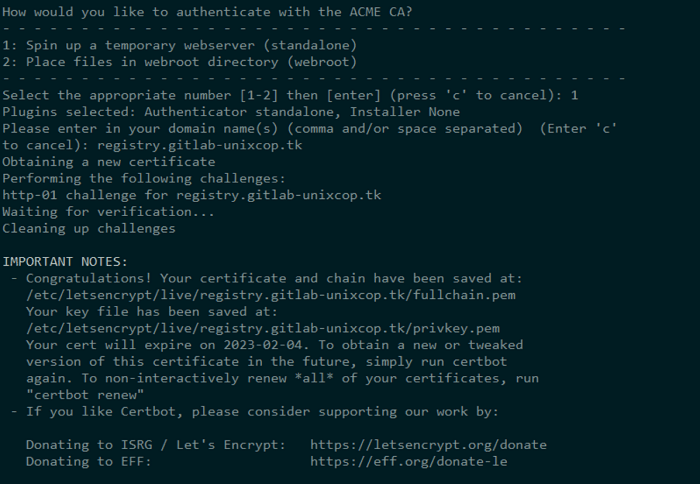Click the Obtaining a new certificate line

[x=108, y=162]
